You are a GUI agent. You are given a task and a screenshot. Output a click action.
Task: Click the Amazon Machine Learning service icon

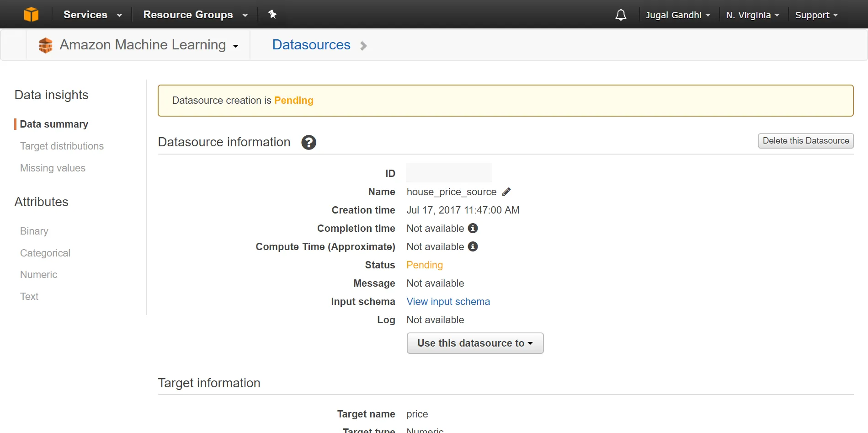tap(46, 45)
